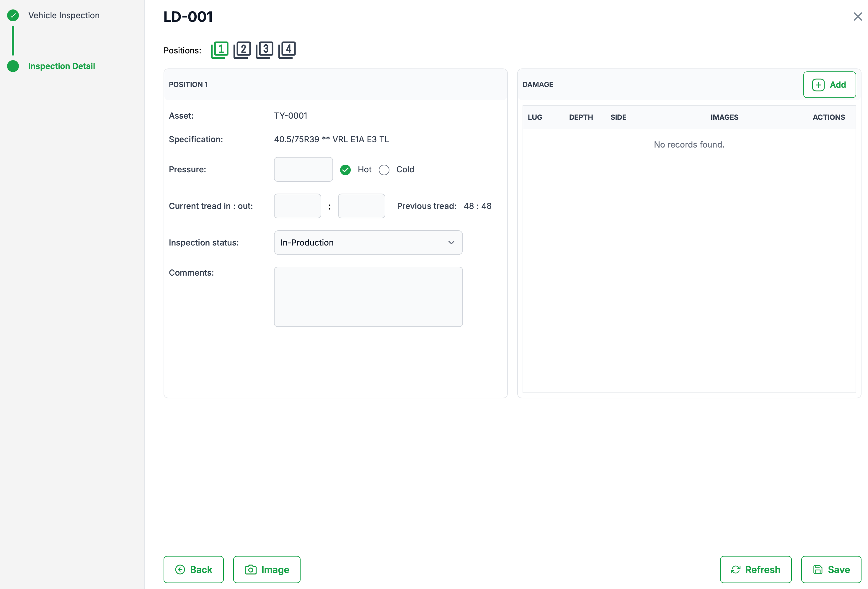Click the Back button
This screenshot has height=589, width=868.
click(x=193, y=569)
